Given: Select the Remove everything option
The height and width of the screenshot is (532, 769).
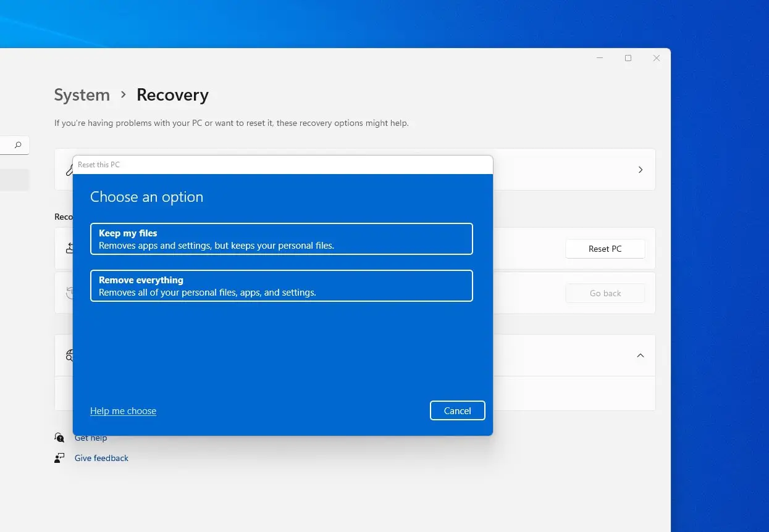Looking at the screenshot, I should (282, 286).
